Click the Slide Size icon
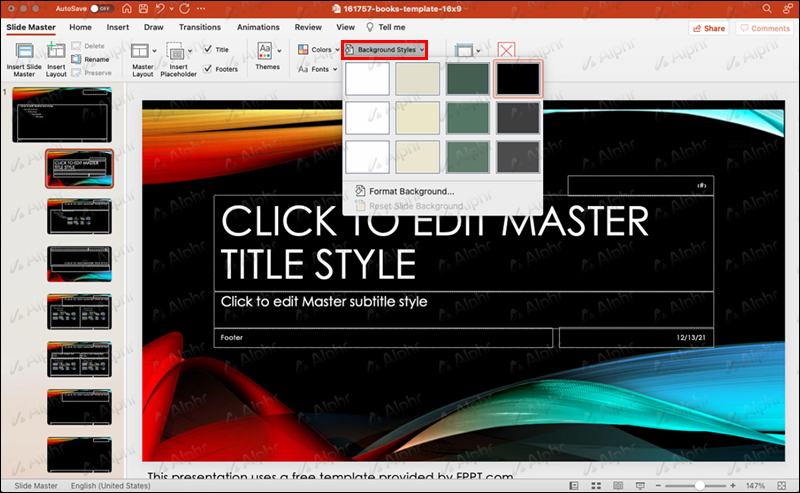Viewport: 800px width, 493px height. click(464, 50)
